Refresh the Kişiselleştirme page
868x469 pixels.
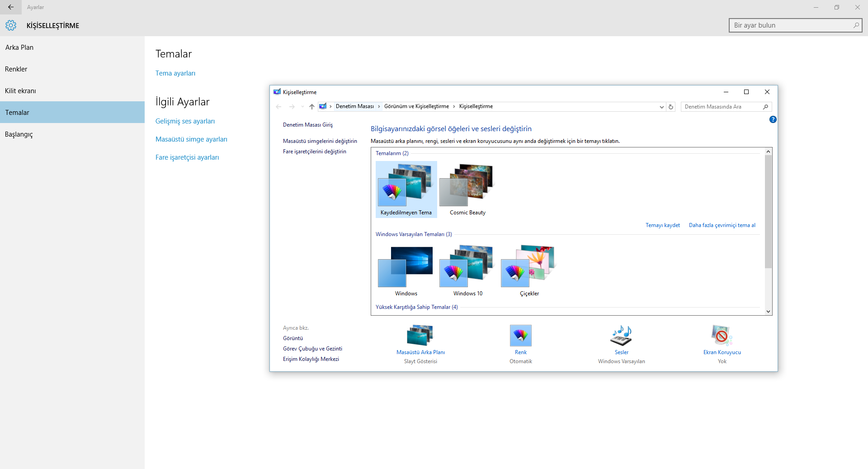point(671,107)
